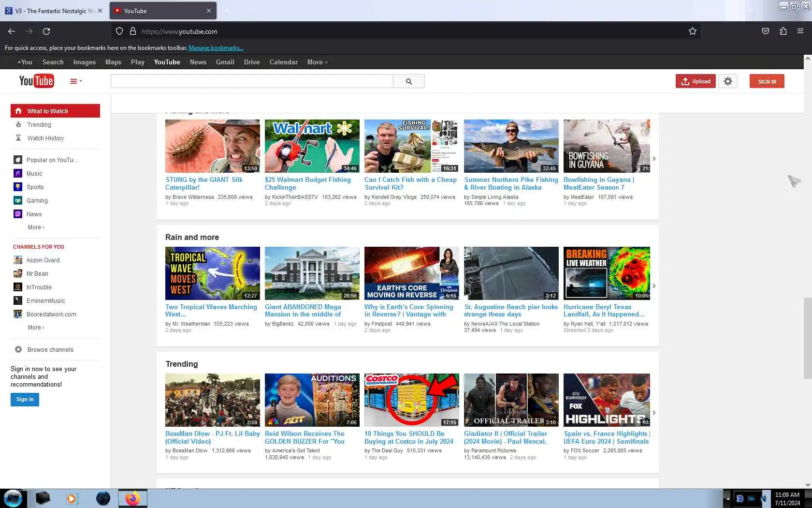Click Firefox icon in the taskbar
This screenshot has width=812, height=508.
[132, 498]
